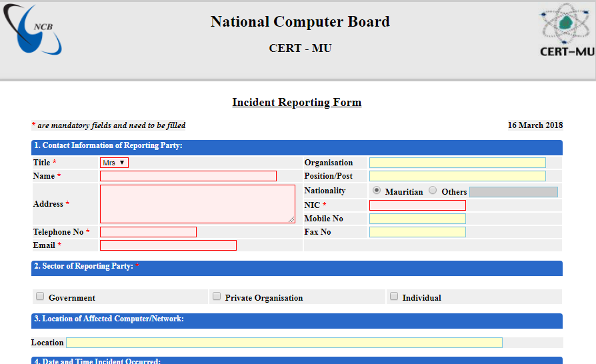Open the Title dropdown showing Mrs
The image size is (596, 364).
click(114, 163)
